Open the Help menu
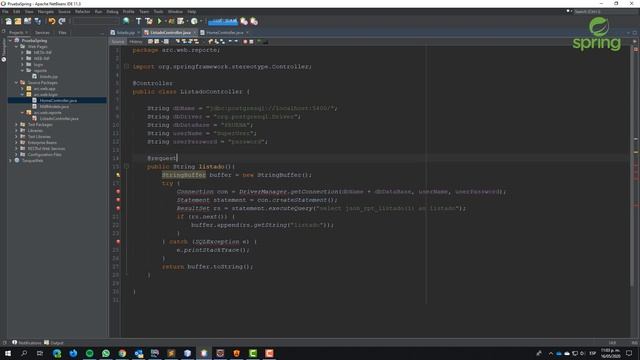The height and width of the screenshot is (360, 640). [x=191, y=12]
